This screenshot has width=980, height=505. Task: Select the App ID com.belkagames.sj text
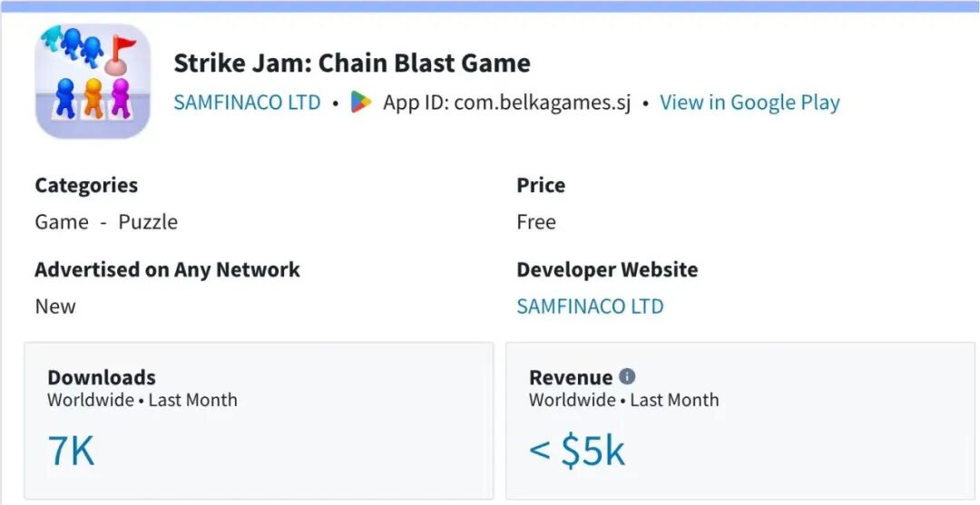pos(506,102)
